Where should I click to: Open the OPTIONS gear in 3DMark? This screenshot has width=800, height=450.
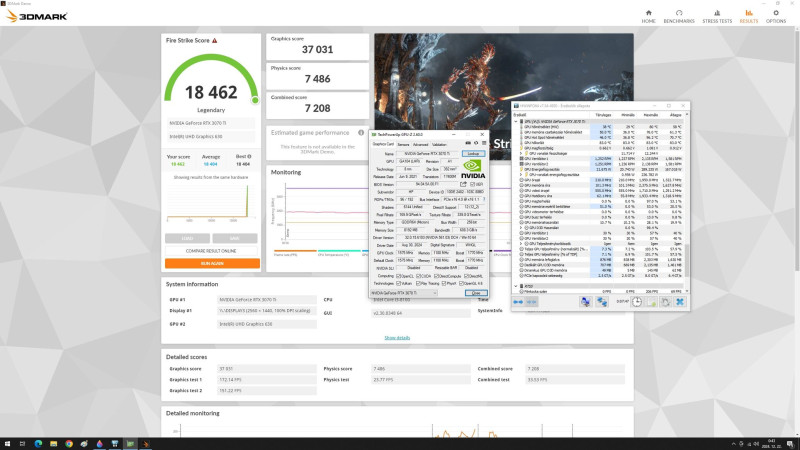[x=776, y=17]
